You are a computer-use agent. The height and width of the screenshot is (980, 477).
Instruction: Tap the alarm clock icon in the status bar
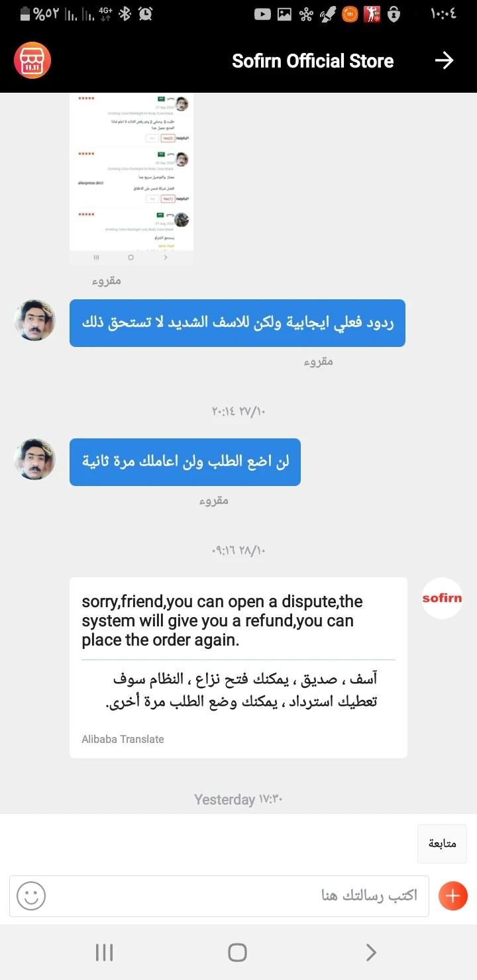(146, 14)
